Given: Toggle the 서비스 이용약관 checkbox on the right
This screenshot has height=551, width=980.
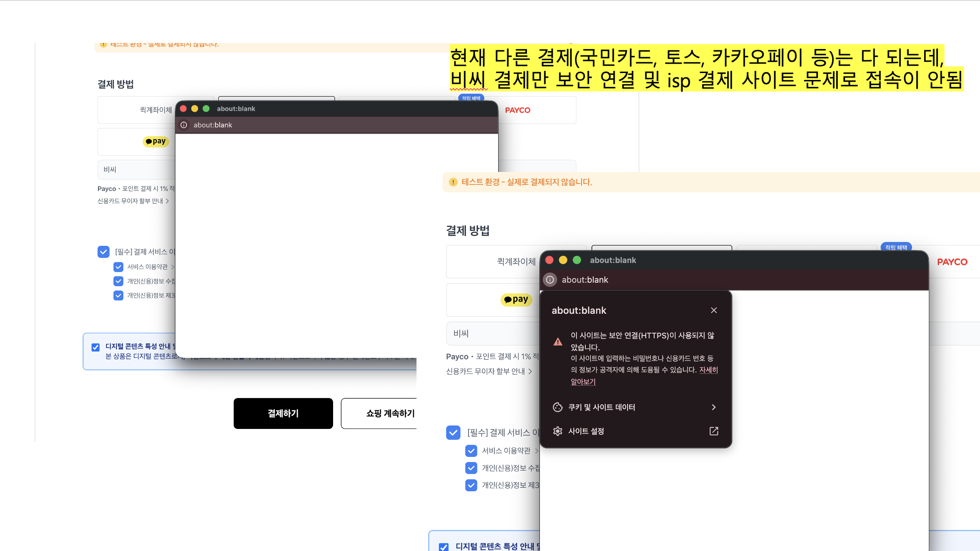Looking at the screenshot, I should pyautogui.click(x=471, y=451).
